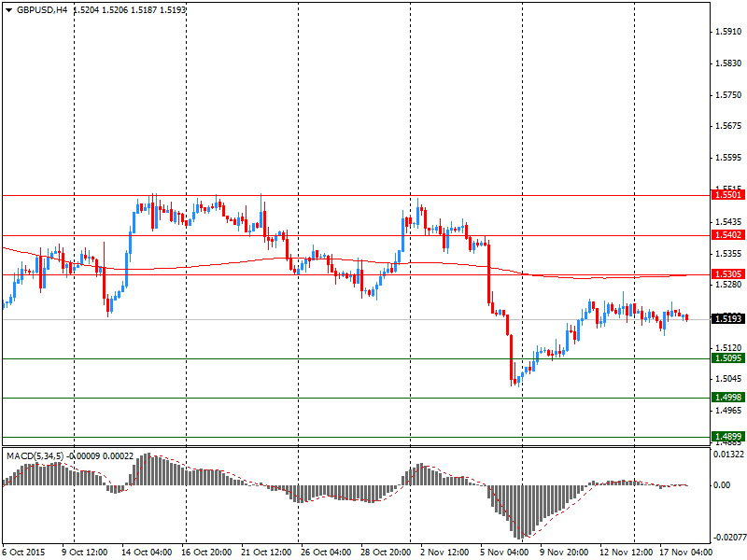This screenshot has width=747, height=560.
Task: Select the 17 Nov 04:00 time label
Action: click(685, 553)
